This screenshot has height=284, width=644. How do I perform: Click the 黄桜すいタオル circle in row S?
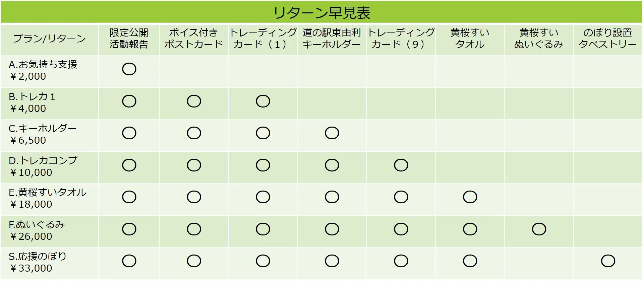[470, 261]
